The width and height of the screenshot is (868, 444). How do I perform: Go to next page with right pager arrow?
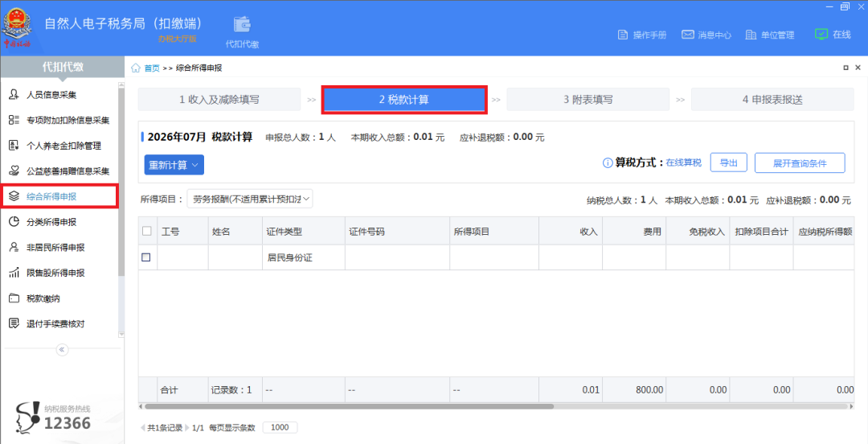click(x=187, y=427)
